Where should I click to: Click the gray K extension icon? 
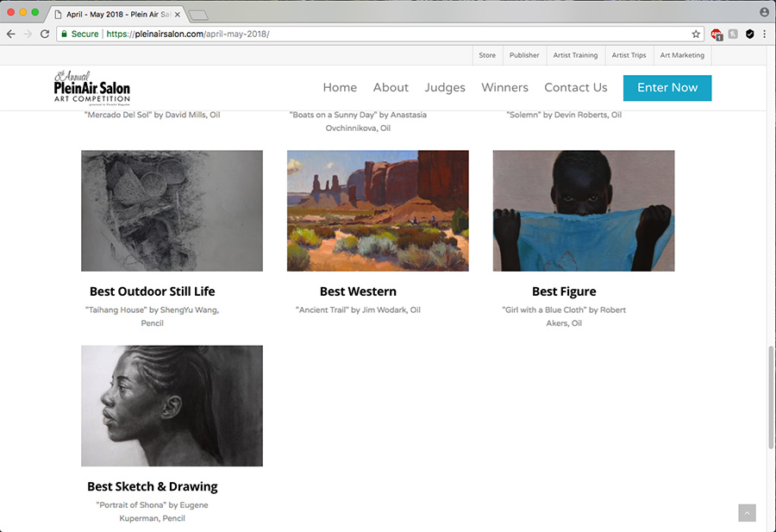click(733, 34)
